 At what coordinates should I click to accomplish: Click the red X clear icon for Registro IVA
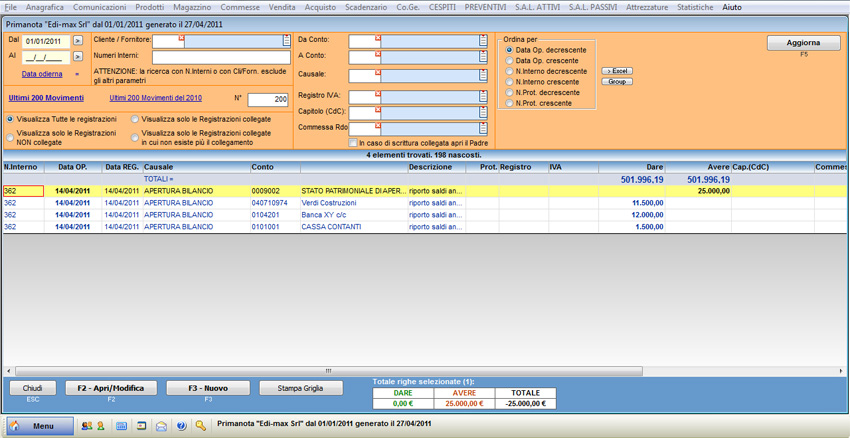click(378, 93)
